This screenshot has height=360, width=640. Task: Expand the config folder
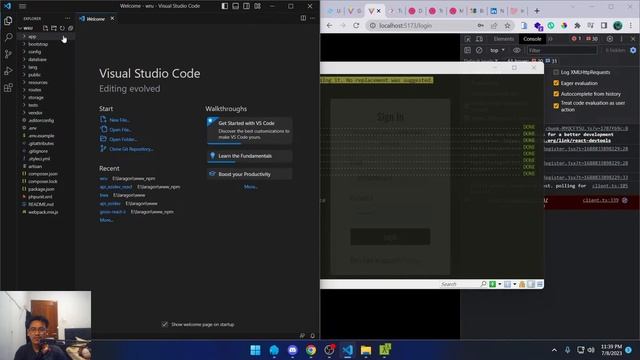click(46, 52)
